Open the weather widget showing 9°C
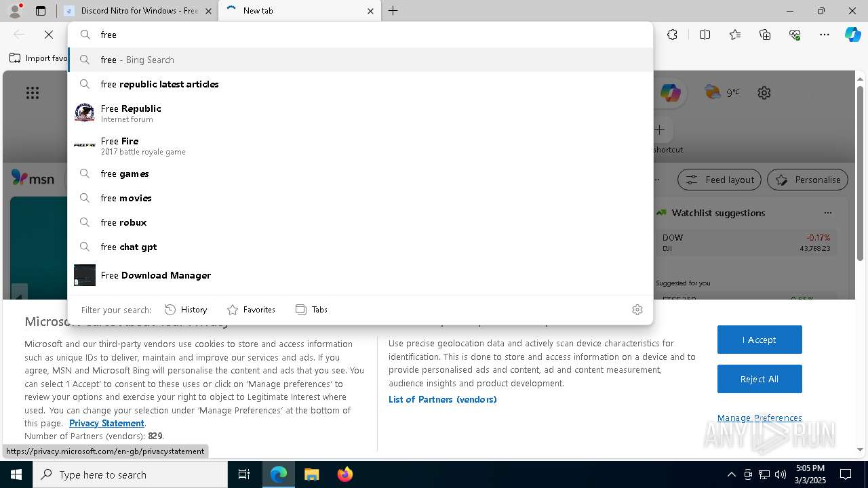 pos(722,93)
